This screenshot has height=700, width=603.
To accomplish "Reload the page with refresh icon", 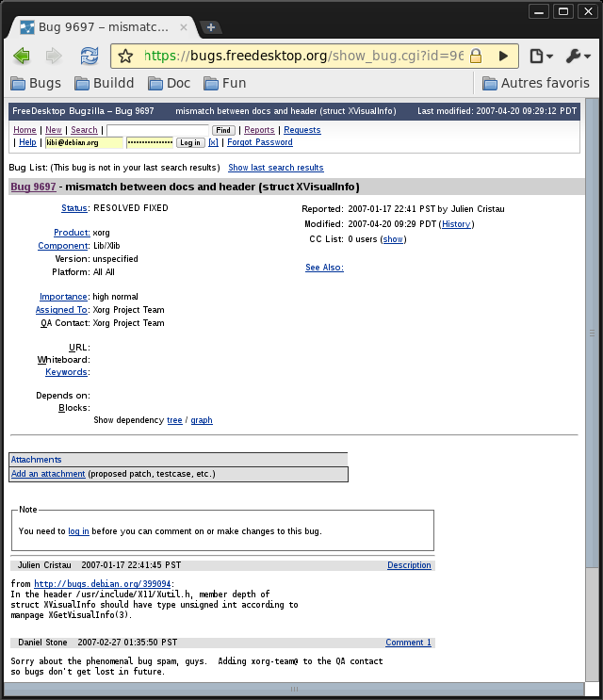I will tap(90, 56).
